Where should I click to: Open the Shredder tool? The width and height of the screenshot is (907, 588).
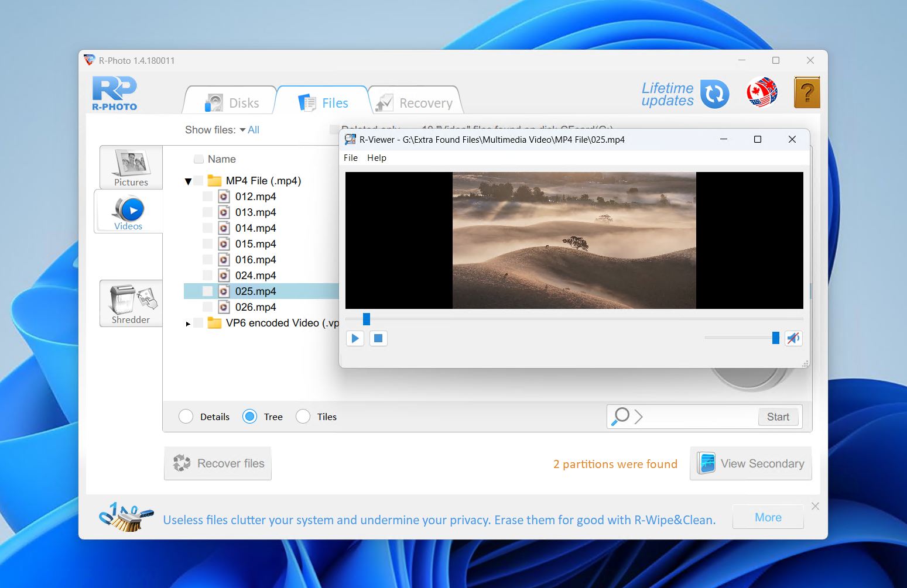pyautogui.click(x=131, y=303)
